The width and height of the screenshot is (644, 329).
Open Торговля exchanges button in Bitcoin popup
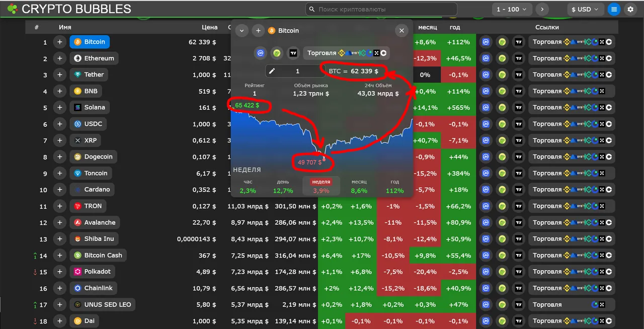(x=346, y=53)
